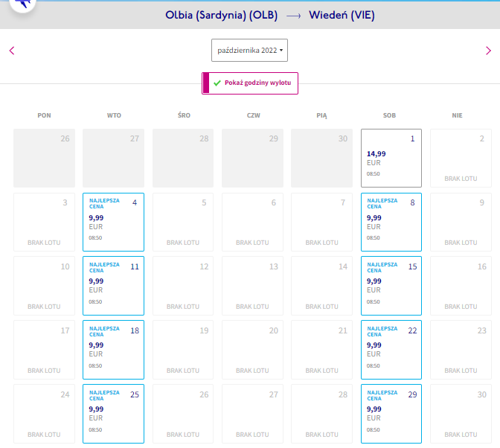500x448 pixels.
Task: Choose October 11 flight for 9,99 EUR
Action: [113, 286]
